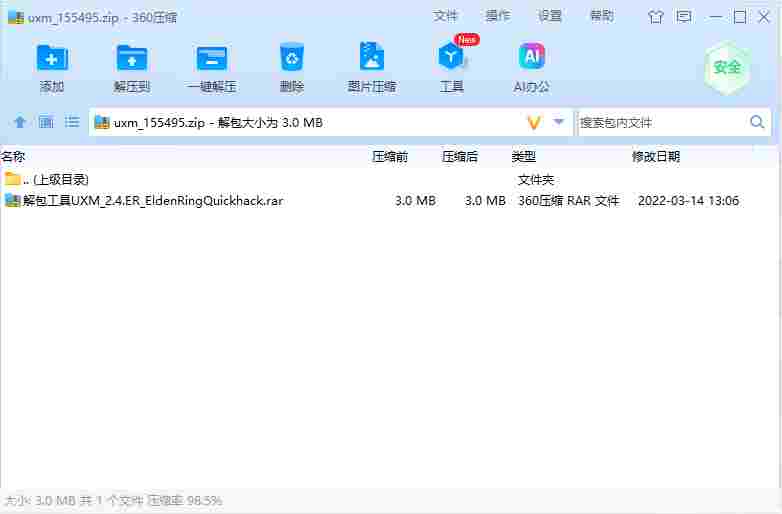Click the status bar size summary text
Viewport: 782px width, 514px height.
(x=113, y=500)
